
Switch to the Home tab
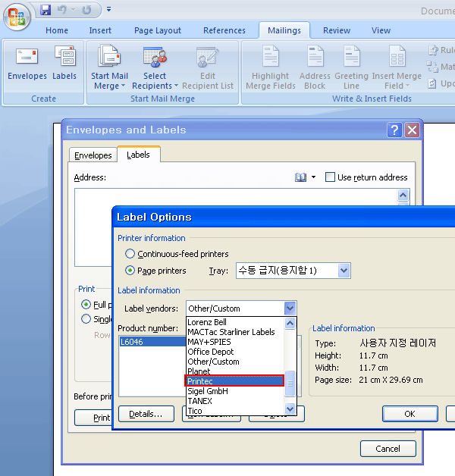[57, 30]
